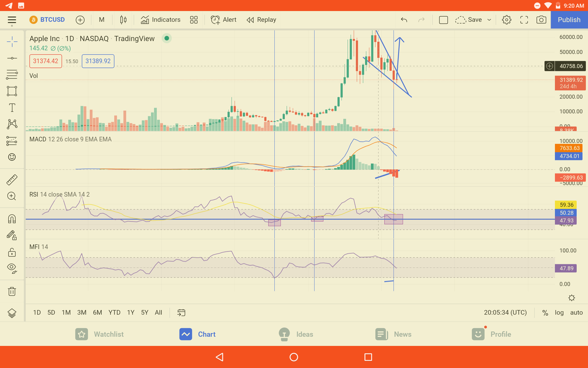
Task: Open the go to date calendar icon
Action: click(x=181, y=313)
